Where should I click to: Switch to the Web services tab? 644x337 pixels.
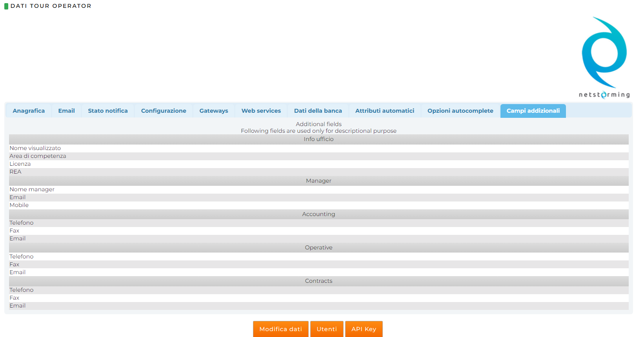coord(261,111)
